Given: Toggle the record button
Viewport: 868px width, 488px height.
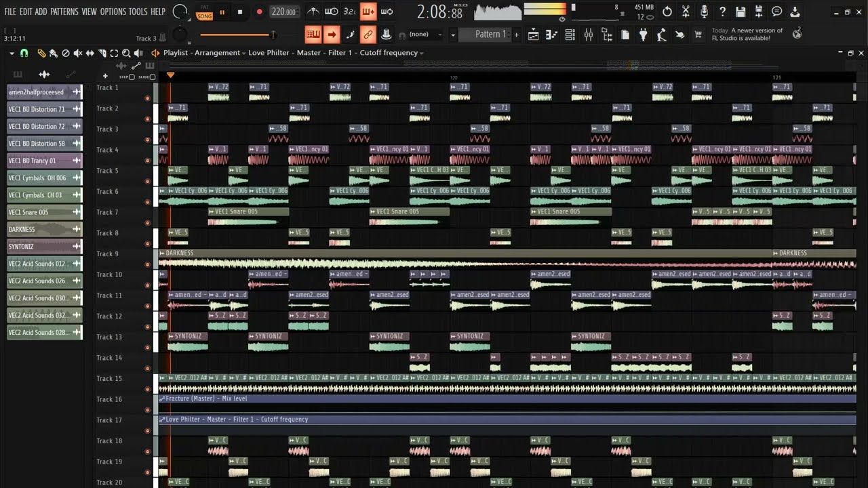Looking at the screenshot, I should point(259,12).
